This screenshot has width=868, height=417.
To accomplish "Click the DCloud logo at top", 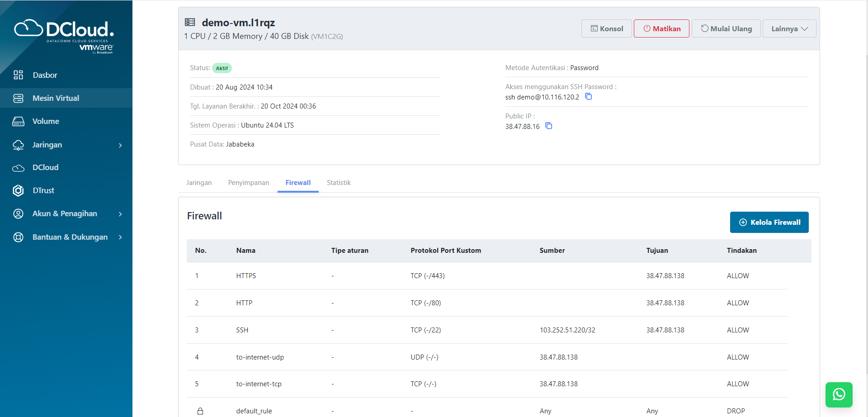I will (x=64, y=35).
